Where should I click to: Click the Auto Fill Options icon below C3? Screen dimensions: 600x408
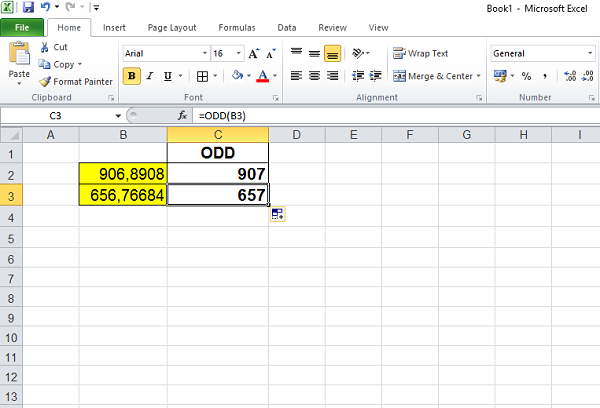coord(277,213)
